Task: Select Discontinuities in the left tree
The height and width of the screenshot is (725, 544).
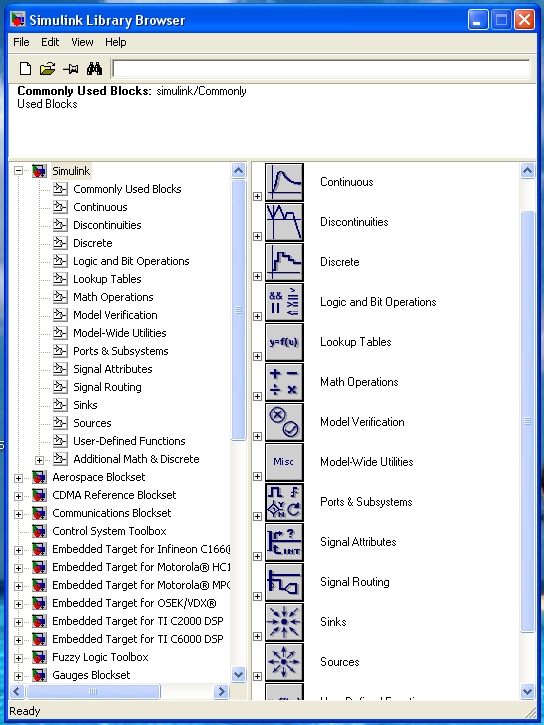Action: pyautogui.click(x=107, y=225)
